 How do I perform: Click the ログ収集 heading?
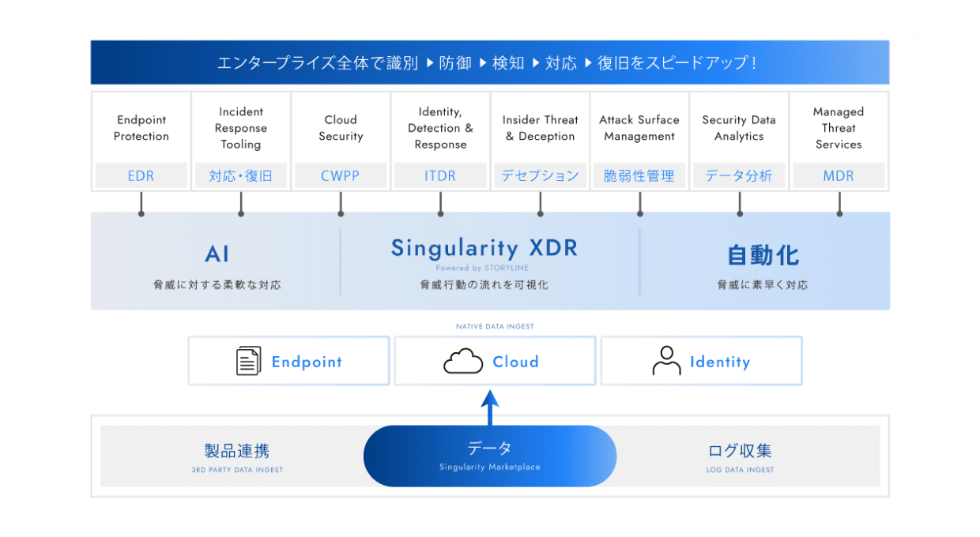click(740, 451)
